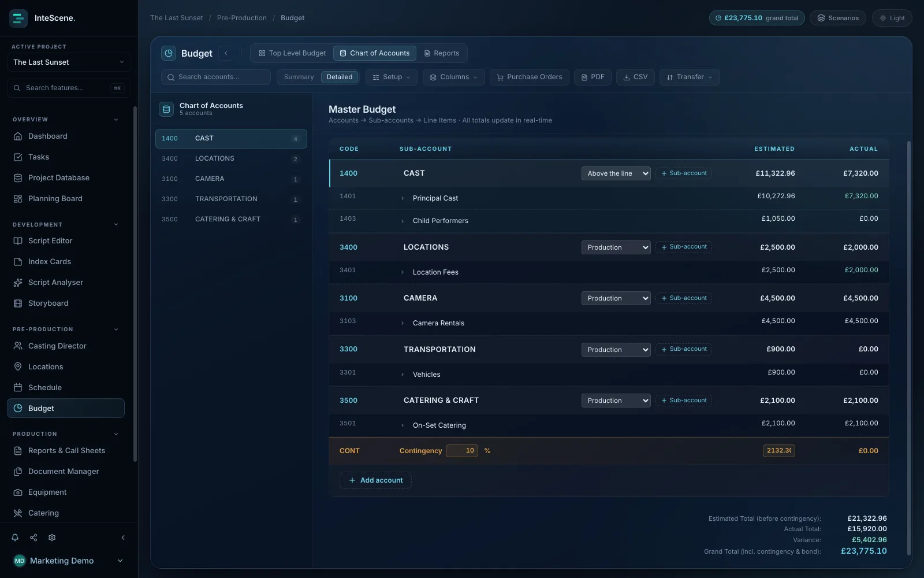The height and width of the screenshot is (578, 924).
Task: Open Catering in the sidebar
Action: tap(66, 513)
